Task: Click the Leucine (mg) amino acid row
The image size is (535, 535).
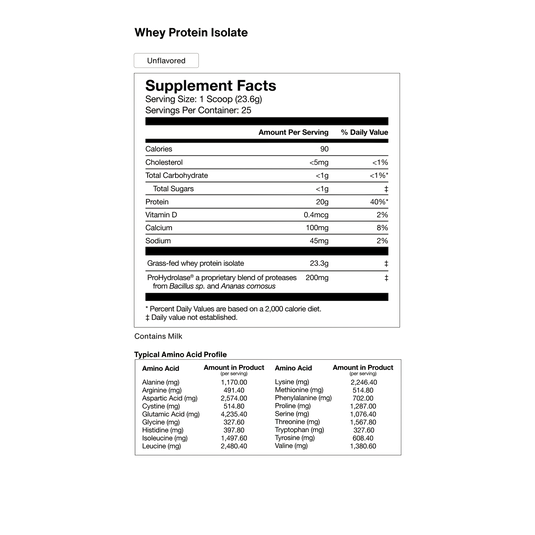Action: 194,446
